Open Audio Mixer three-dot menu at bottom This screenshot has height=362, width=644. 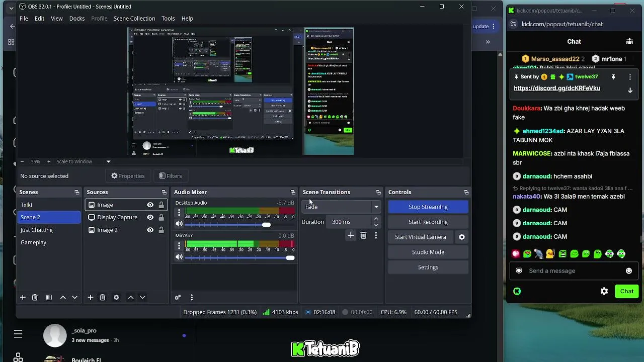pos(192,297)
